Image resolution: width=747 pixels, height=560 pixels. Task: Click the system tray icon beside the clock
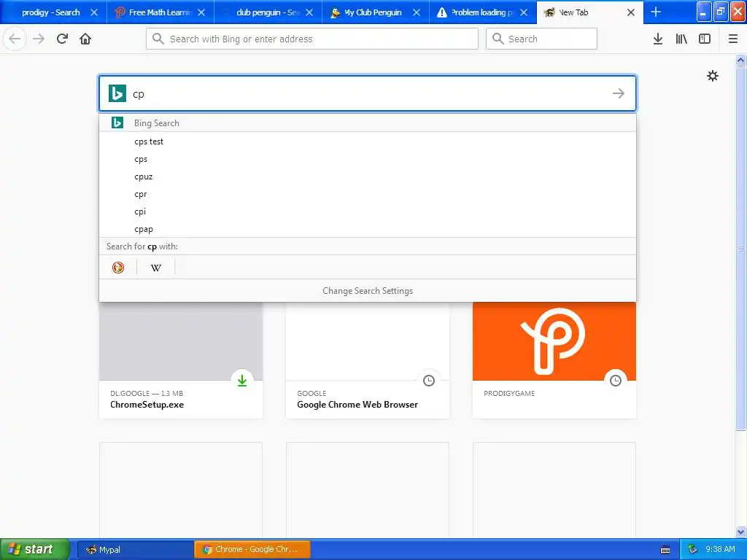pos(693,550)
